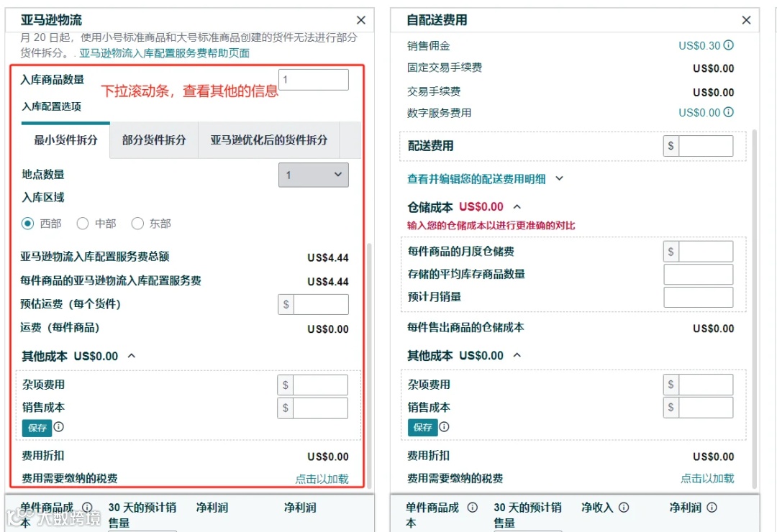Collapse the 仓储成本 section
Viewport: 777px width, 532px height.
coord(517,206)
